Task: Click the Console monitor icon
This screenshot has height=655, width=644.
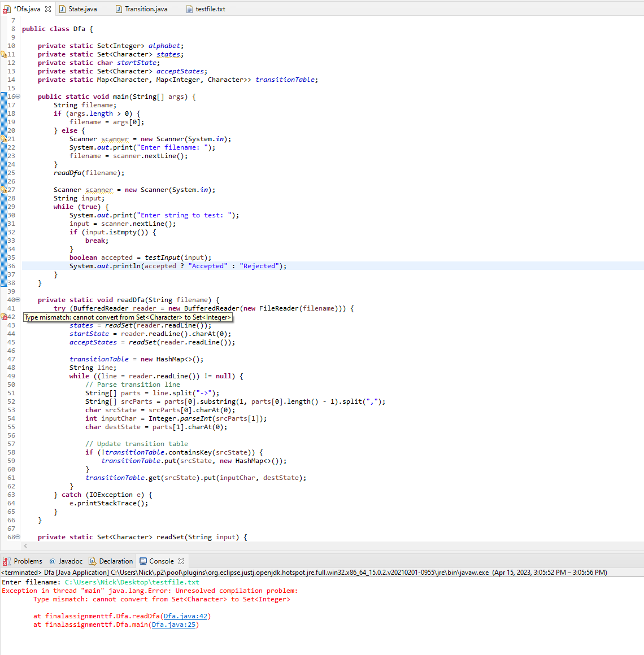Action: (143, 561)
